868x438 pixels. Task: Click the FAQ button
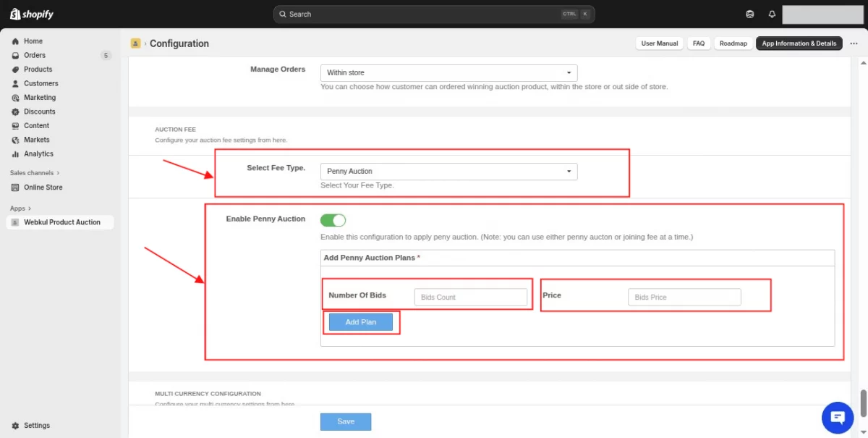click(699, 43)
